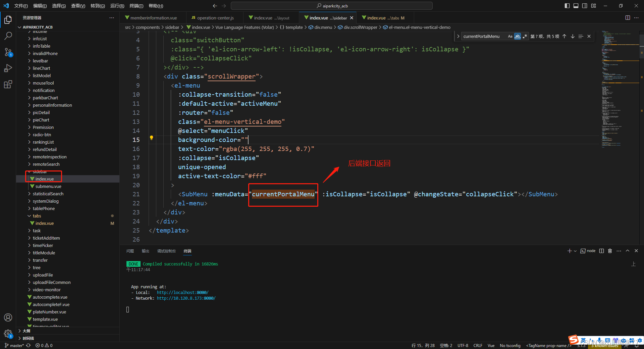Split the editor using the top-right icon

[628, 18]
